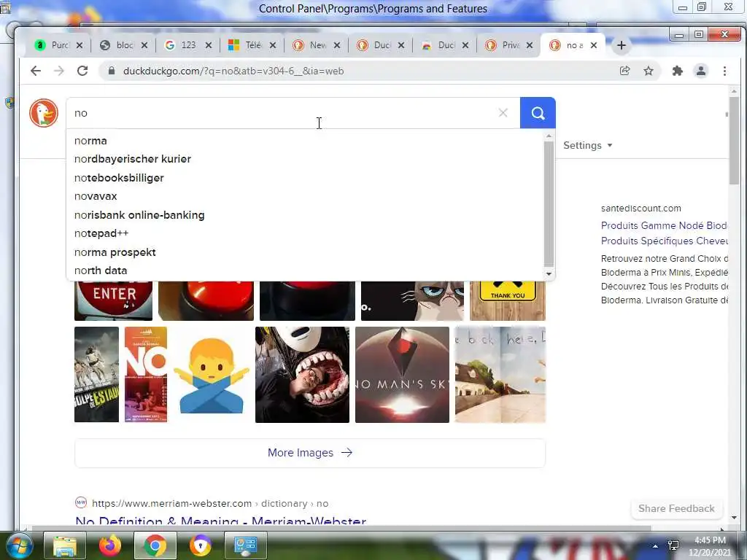
Task: Open the red 'NO' poster thumbnail
Action: click(x=146, y=374)
